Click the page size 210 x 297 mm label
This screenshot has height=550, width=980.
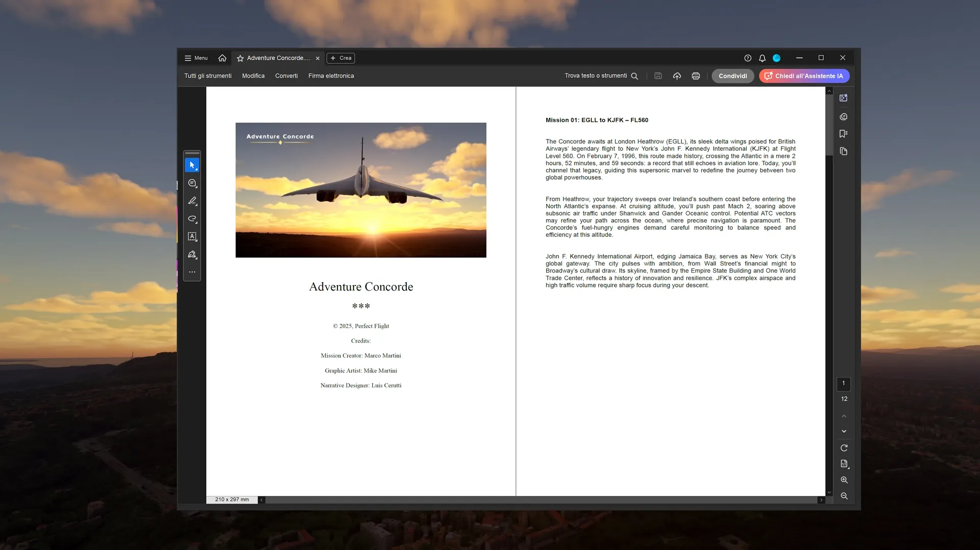point(232,500)
